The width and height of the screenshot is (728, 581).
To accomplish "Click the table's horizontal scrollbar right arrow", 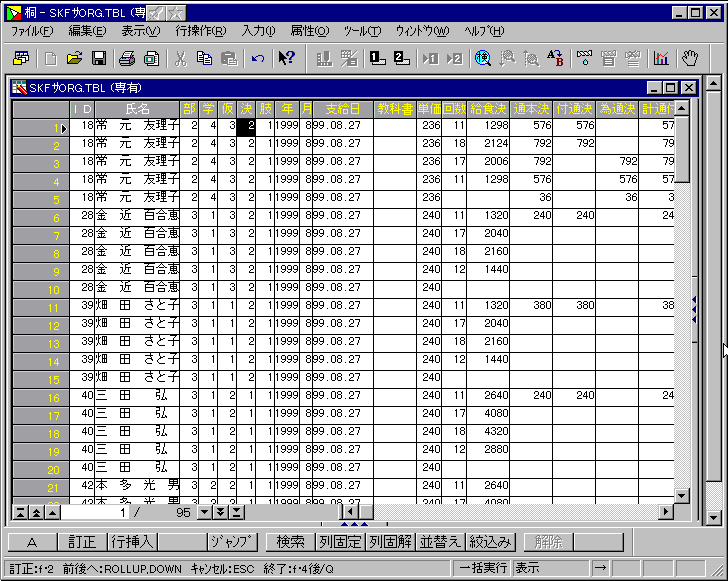I will click(666, 512).
